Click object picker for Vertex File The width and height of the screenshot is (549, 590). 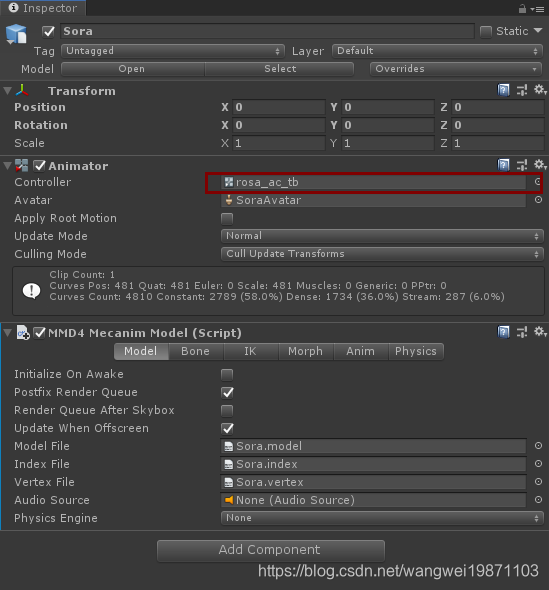pyautogui.click(x=538, y=482)
